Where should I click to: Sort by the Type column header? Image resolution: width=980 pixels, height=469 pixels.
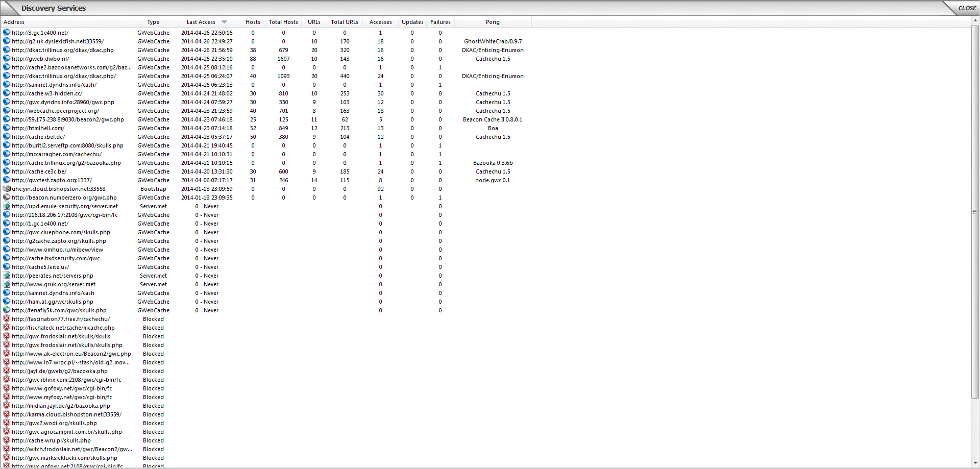point(153,22)
